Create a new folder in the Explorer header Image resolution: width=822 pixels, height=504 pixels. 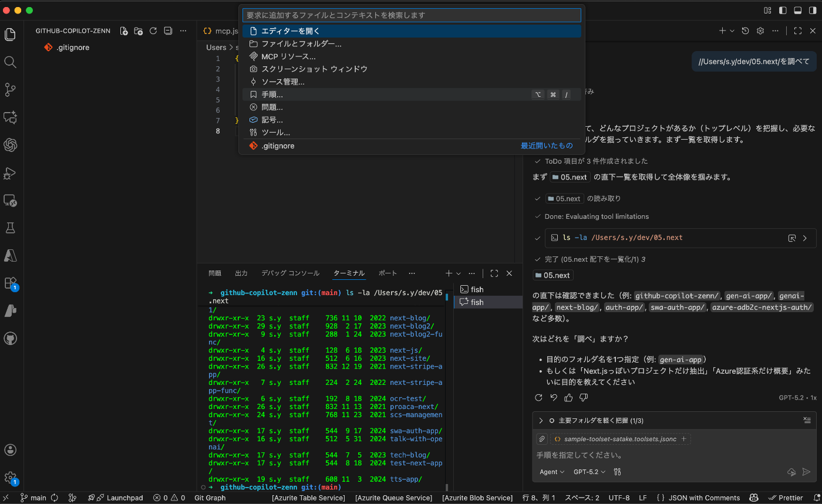click(x=139, y=31)
